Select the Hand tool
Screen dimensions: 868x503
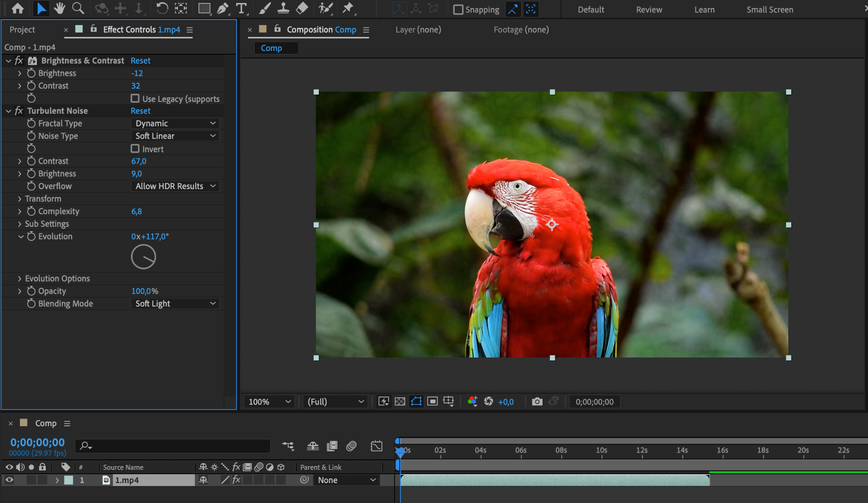[59, 8]
